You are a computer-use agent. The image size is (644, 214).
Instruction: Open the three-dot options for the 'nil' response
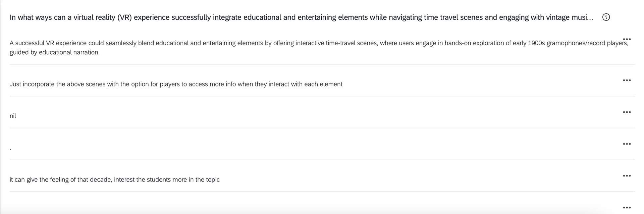pos(627,112)
